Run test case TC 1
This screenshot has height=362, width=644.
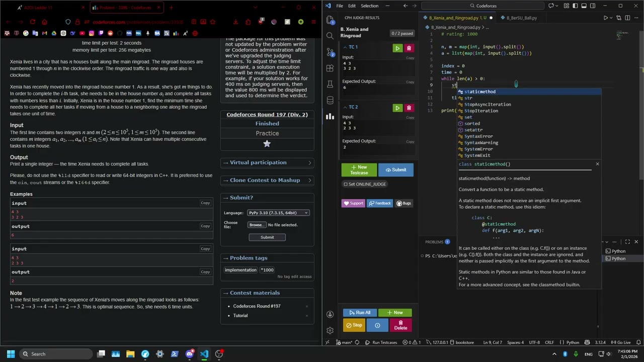click(x=397, y=48)
